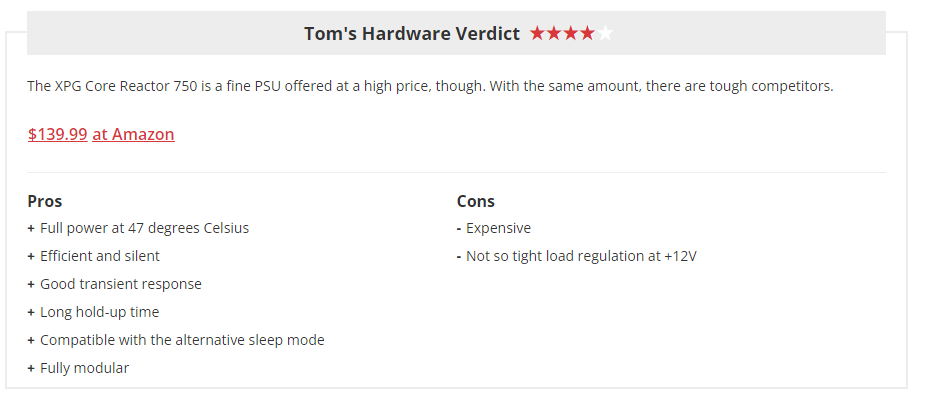Click the first red rating star
This screenshot has height=401, width=927.
click(537, 33)
